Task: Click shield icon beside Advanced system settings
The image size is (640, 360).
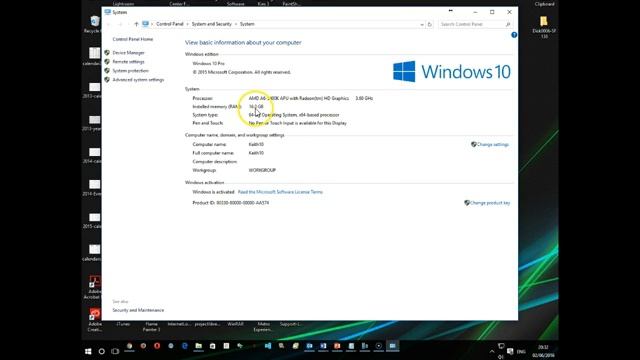Action: (x=107, y=80)
